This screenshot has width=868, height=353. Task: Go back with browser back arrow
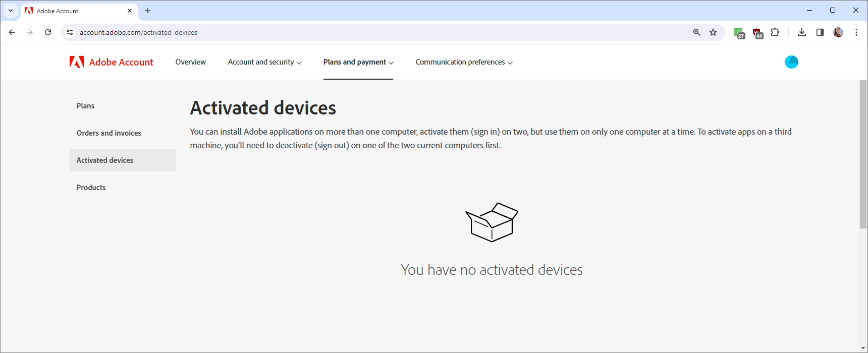click(x=12, y=32)
